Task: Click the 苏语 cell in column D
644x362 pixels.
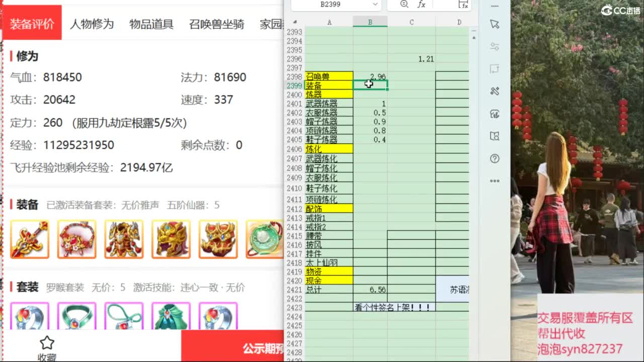Action: pos(452,290)
